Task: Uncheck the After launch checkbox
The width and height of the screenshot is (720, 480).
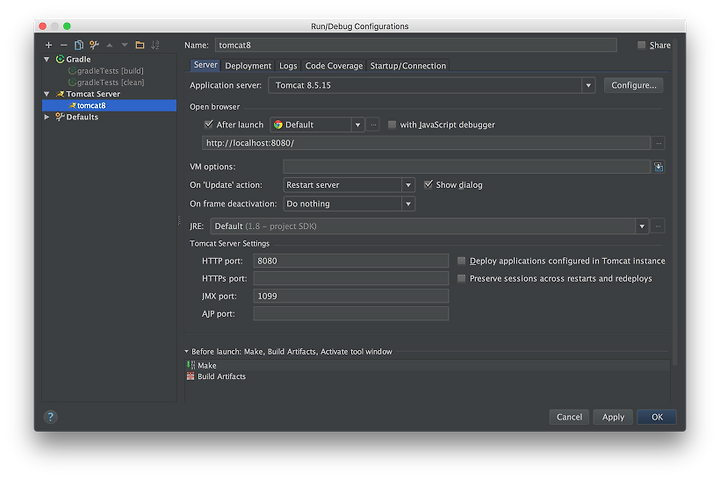Action: (x=208, y=124)
